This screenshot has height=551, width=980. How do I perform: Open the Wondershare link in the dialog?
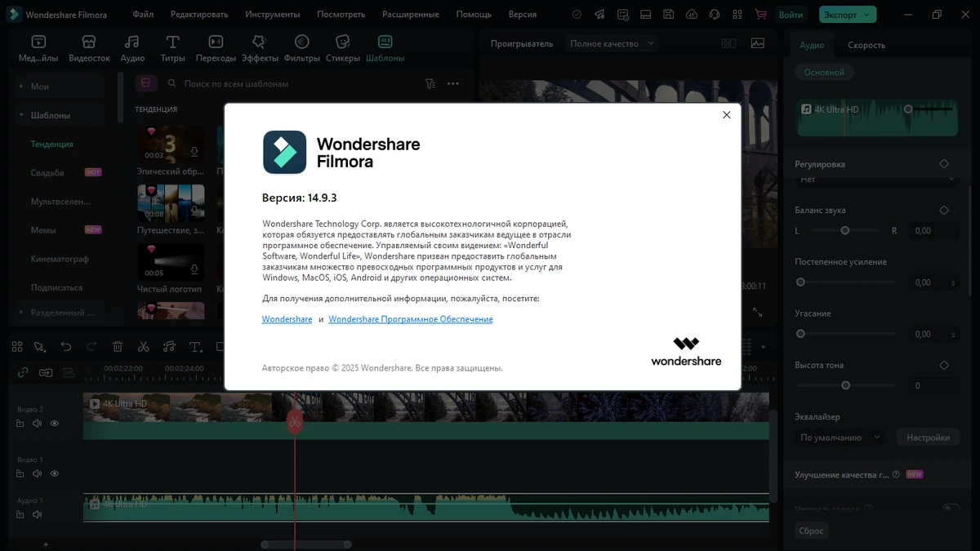[x=287, y=319]
